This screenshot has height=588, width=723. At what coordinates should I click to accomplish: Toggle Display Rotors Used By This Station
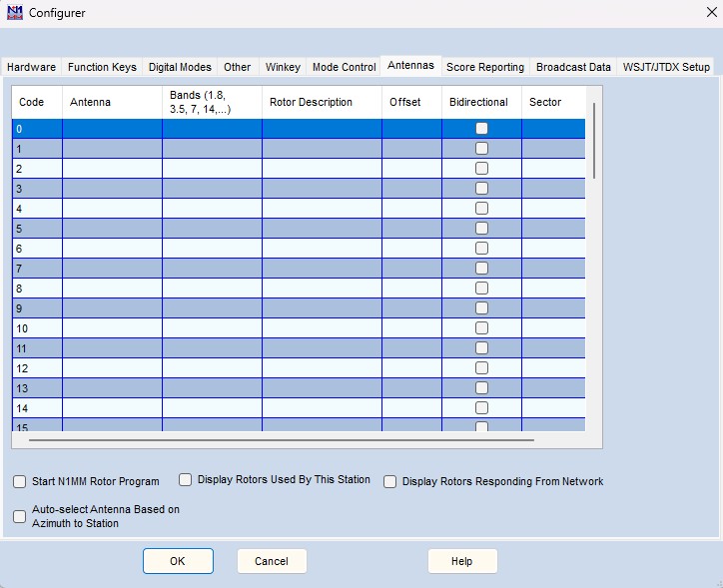pos(186,479)
